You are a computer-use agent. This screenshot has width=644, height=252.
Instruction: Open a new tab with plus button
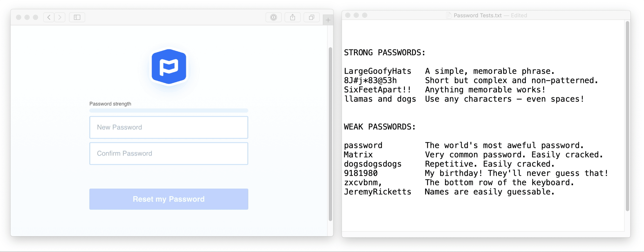pos(328,20)
